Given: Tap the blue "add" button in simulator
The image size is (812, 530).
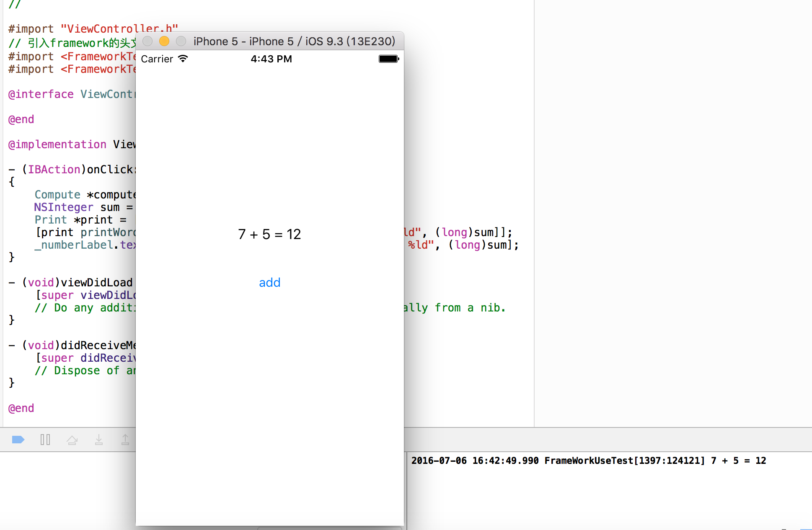Looking at the screenshot, I should [269, 283].
